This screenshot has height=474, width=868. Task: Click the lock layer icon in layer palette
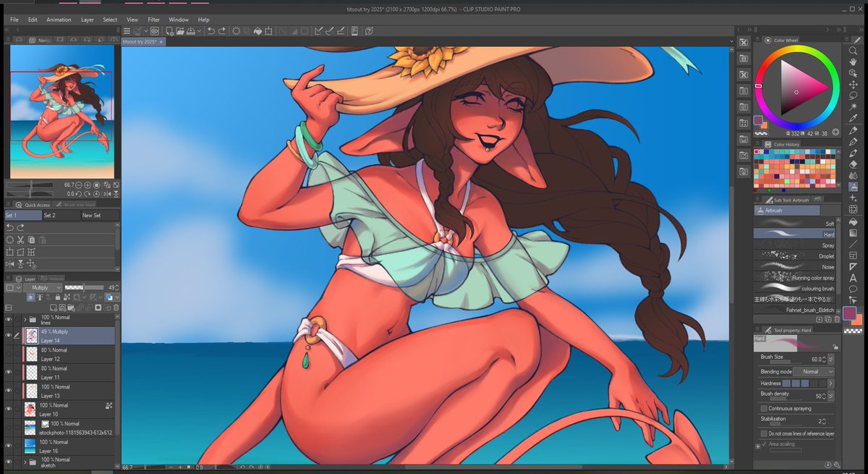tap(58, 297)
